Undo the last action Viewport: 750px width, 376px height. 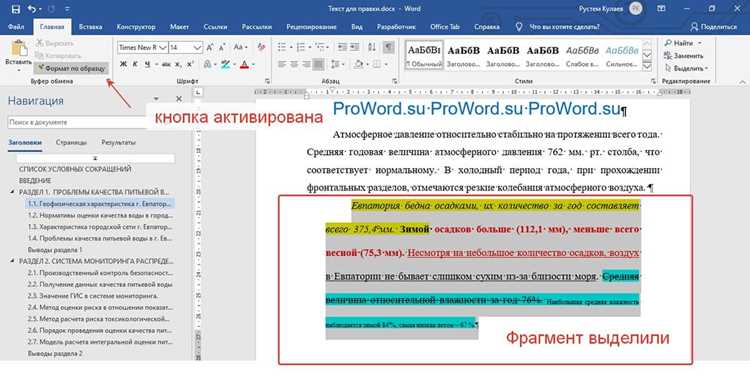[33, 9]
